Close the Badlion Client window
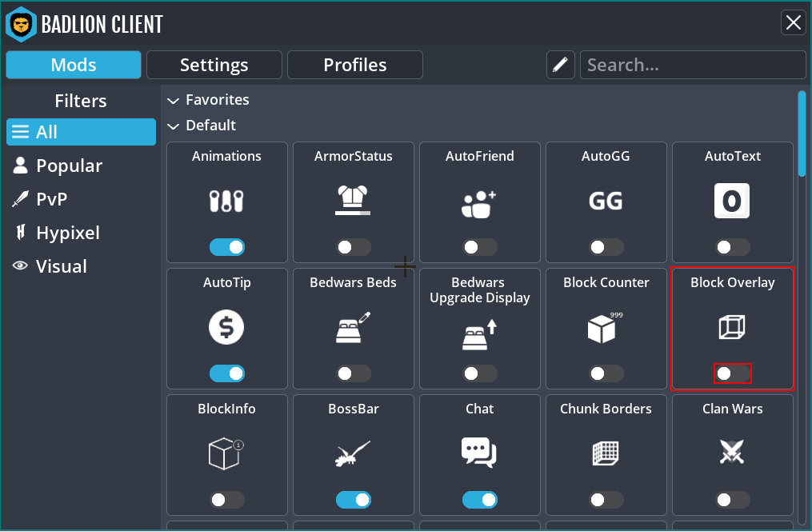 tap(794, 22)
